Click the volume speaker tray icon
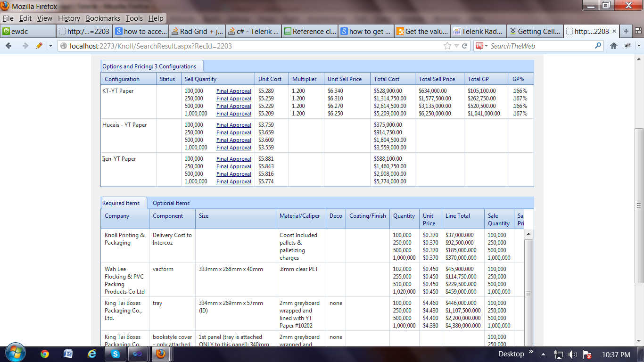This screenshot has height=362, width=644. [573, 354]
